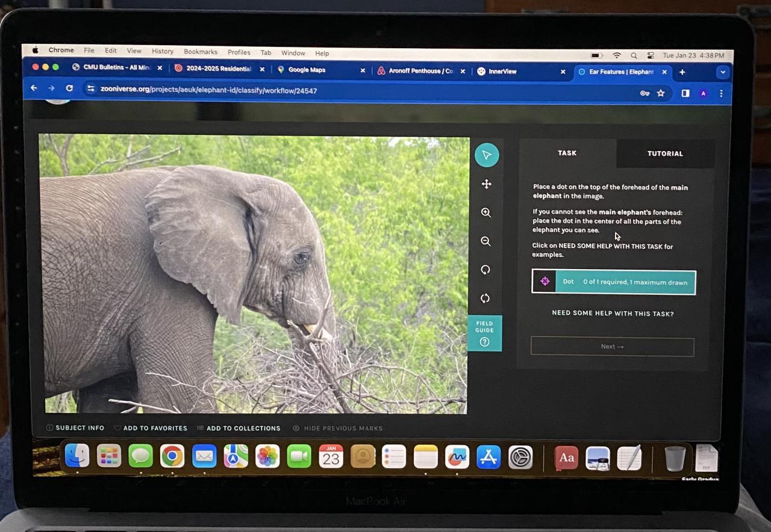Rotate the subject image
771x532 pixels.
tap(485, 270)
